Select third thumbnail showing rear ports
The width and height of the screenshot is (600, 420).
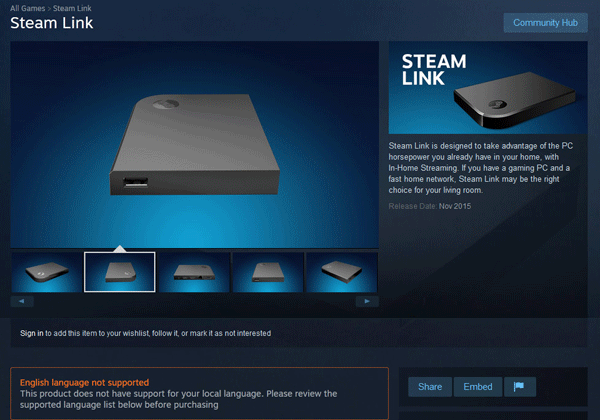point(194,272)
